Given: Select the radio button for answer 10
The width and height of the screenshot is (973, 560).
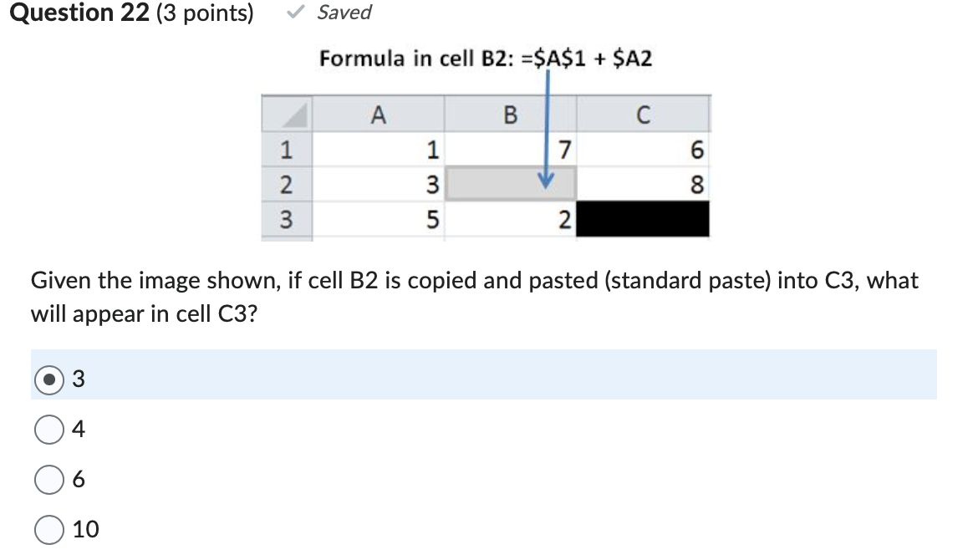Looking at the screenshot, I should point(48,528).
